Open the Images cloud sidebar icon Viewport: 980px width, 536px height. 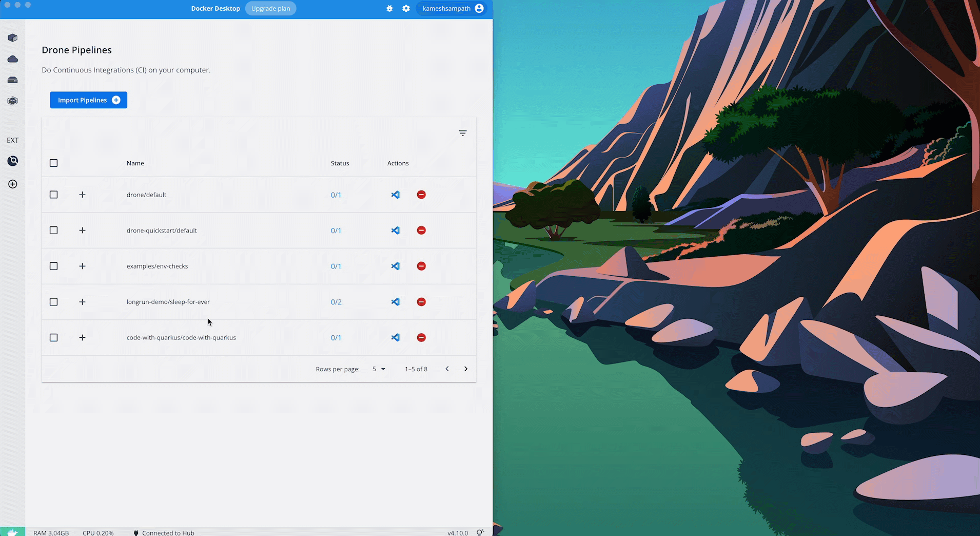13,59
